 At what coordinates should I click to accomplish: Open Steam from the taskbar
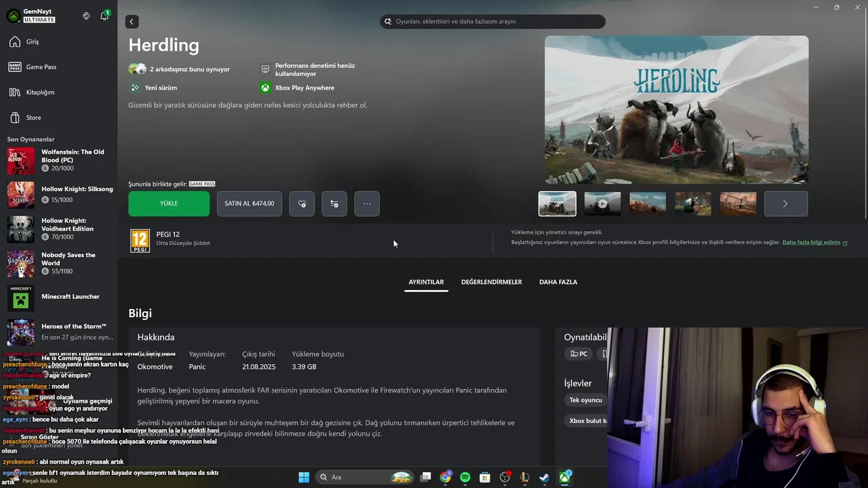[x=544, y=477]
